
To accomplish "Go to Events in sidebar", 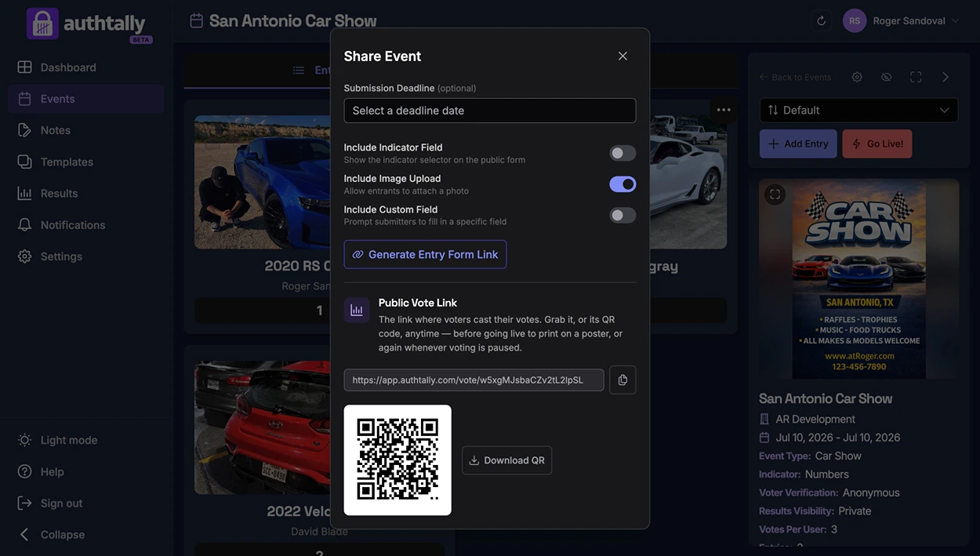I will [86, 99].
